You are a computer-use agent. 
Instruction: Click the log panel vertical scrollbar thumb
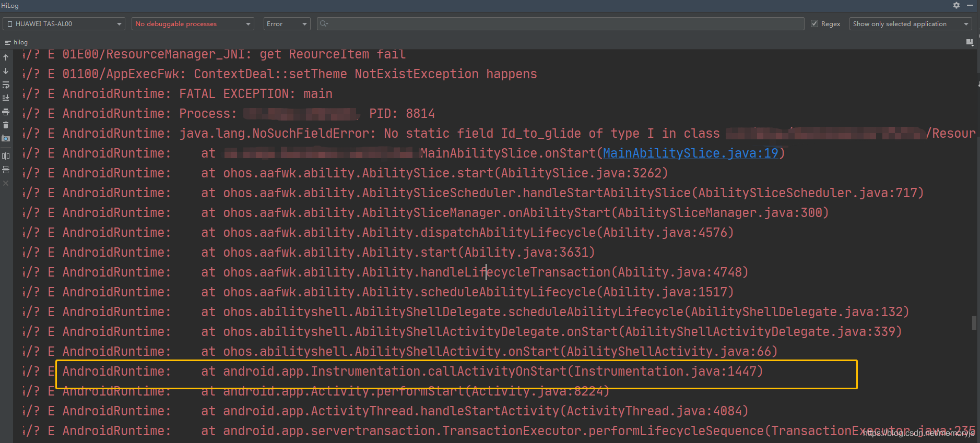(x=974, y=323)
